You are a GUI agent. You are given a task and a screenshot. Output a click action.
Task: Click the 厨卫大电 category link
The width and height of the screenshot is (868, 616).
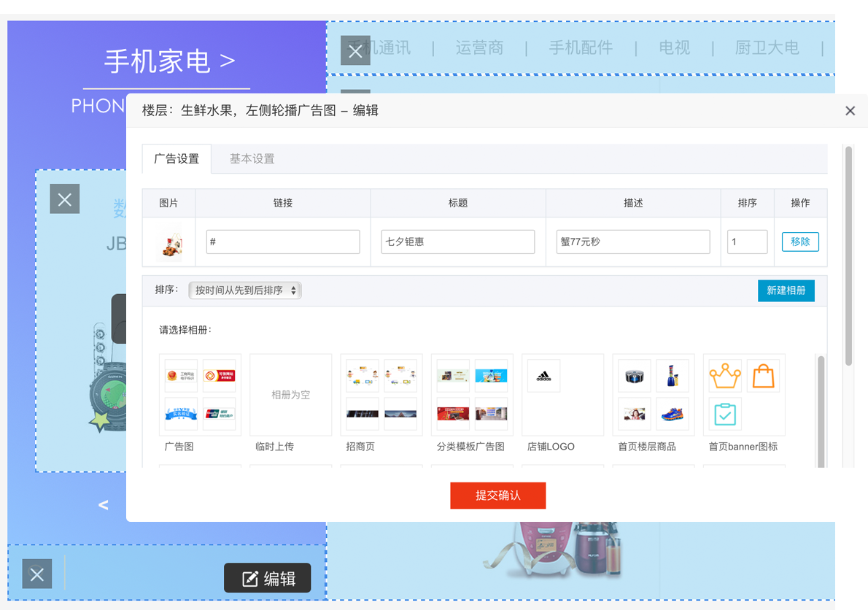pos(767,47)
